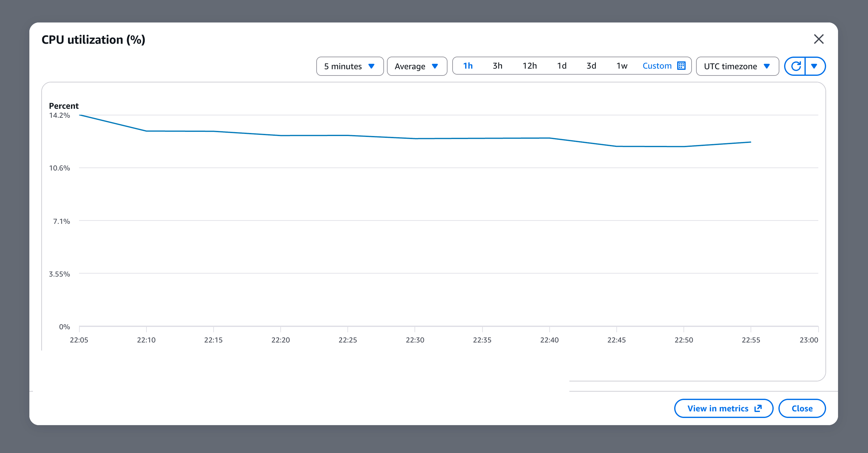This screenshot has width=868, height=453.
Task: Click the 22:55 time axis label
Action: [751, 340]
